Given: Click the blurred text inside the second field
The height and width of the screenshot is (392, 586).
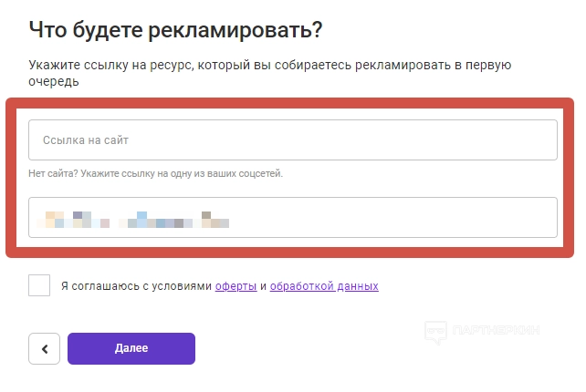Looking at the screenshot, I should pyautogui.click(x=132, y=219).
